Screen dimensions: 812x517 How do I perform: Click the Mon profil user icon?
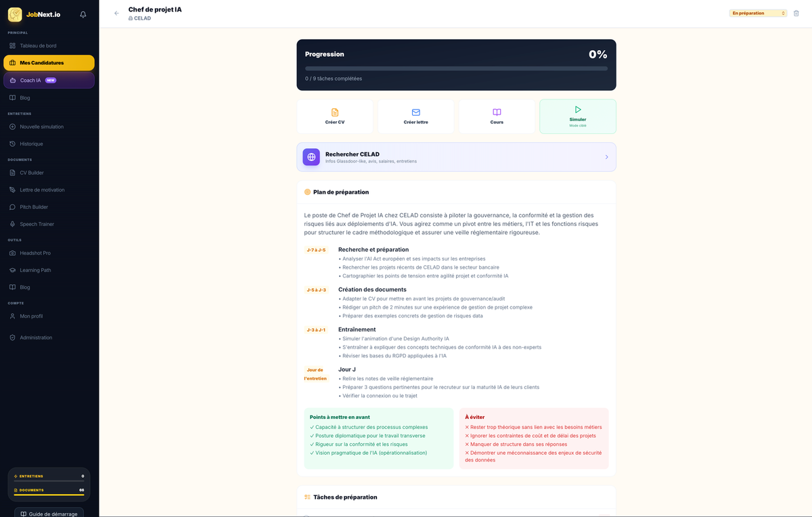pos(13,316)
